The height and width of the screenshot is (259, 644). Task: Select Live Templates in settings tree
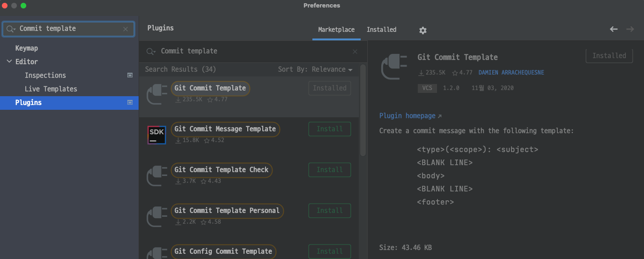tap(51, 89)
